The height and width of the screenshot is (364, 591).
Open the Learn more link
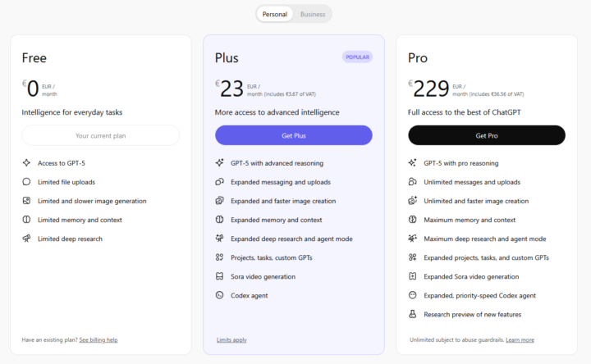pyautogui.click(x=520, y=339)
